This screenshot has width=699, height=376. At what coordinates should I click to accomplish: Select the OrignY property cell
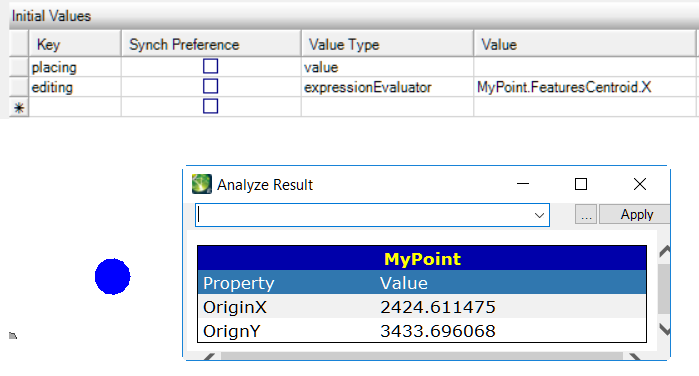click(x=231, y=331)
